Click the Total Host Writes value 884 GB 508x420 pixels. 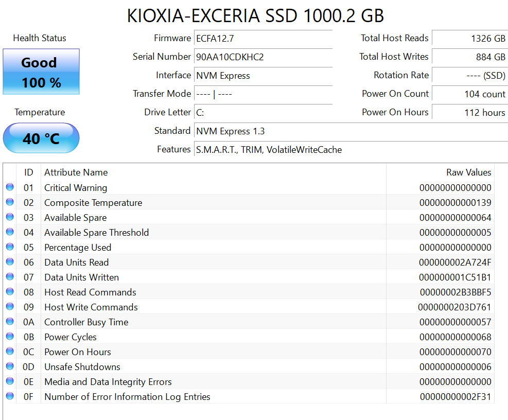pos(470,57)
